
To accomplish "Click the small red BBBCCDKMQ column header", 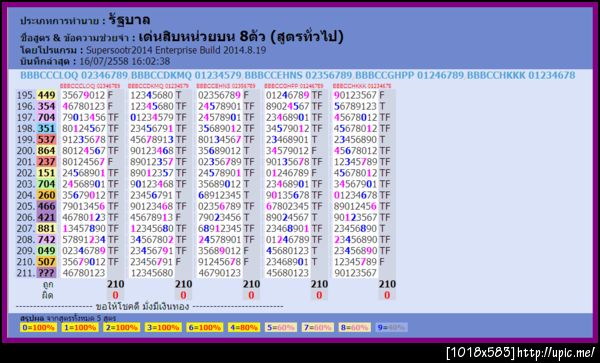I will [x=158, y=86].
